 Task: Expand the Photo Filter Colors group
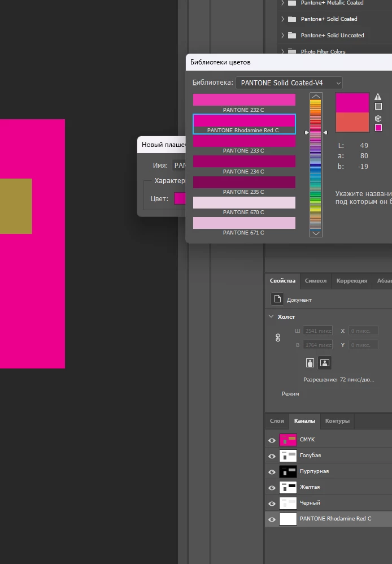tap(282, 51)
